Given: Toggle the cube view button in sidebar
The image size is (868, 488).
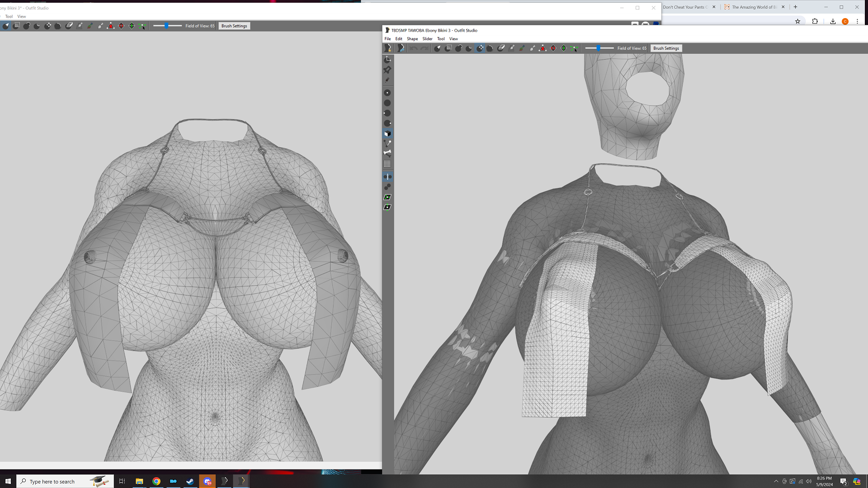Looking at the screenshot, I should 387,134.
